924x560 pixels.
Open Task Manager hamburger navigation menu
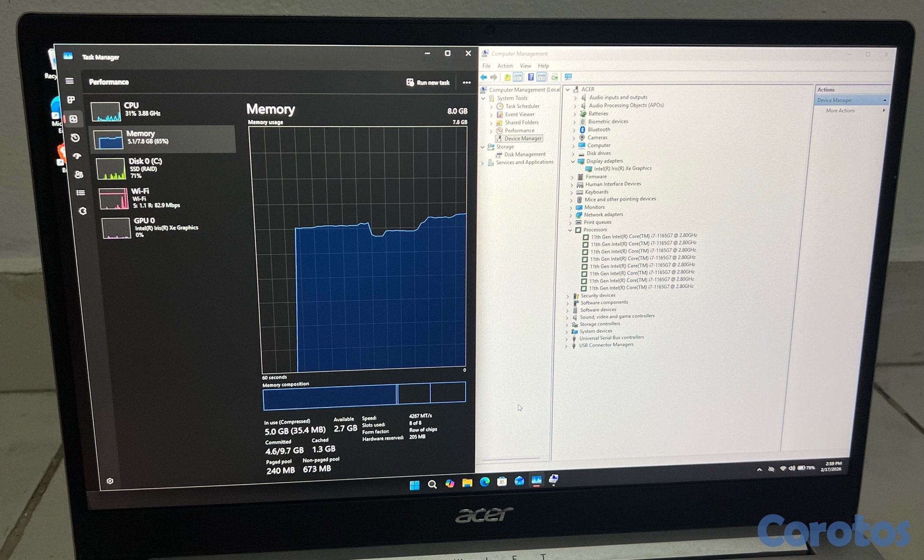click(x=70, y=81)
